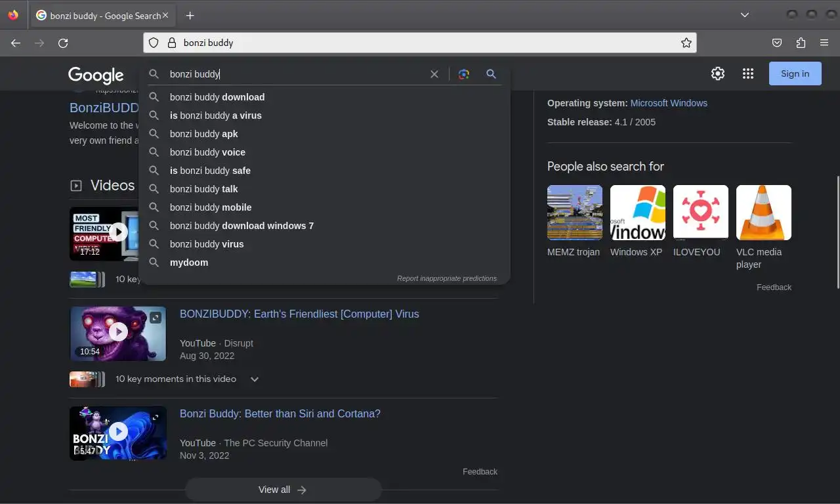Open the Save to Pocket button
The width and height of the screenshot is (840, 504).
777,43
